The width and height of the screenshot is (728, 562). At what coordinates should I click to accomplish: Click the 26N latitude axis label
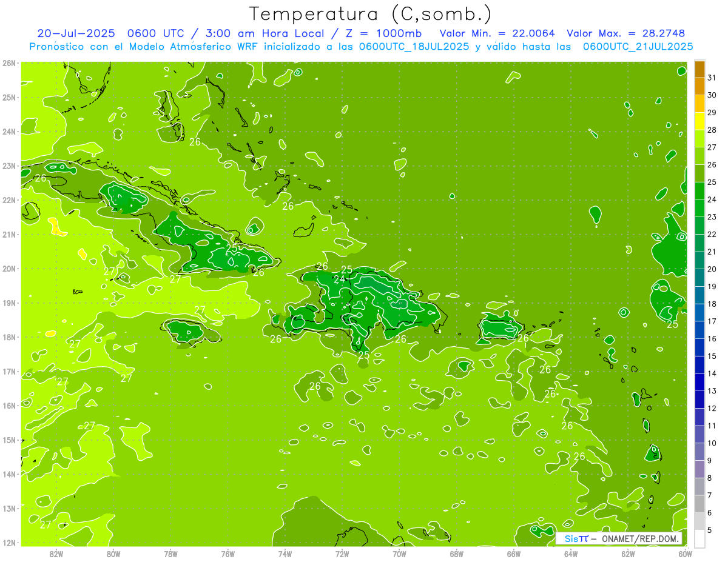8,63
